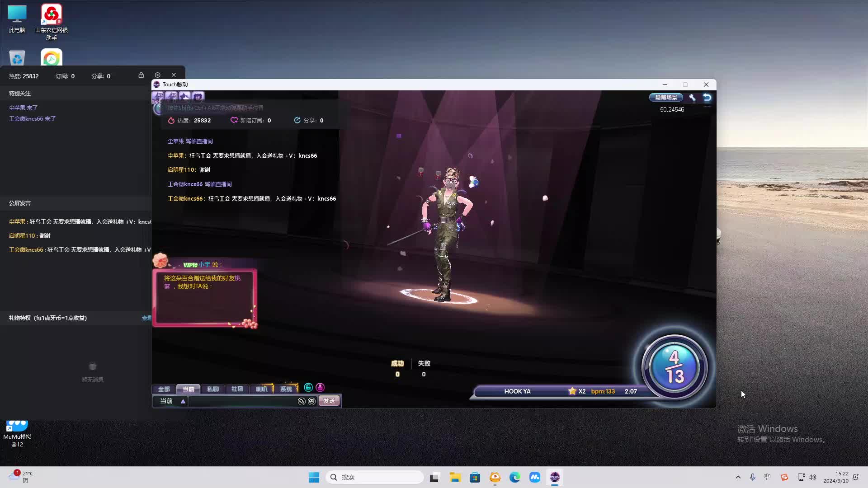Switch to the 系统 chat tab
The width and height of the screenshot is (868, 488).
(286, 389)
